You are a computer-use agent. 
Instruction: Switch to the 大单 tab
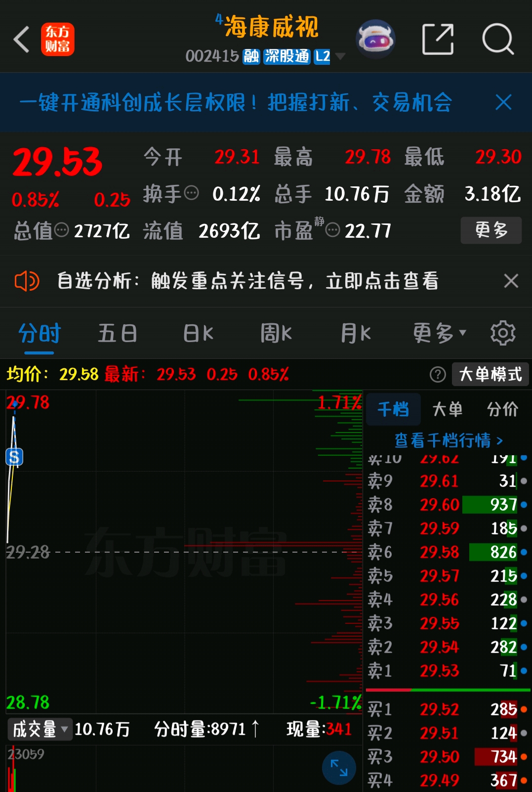click(447, 409)
